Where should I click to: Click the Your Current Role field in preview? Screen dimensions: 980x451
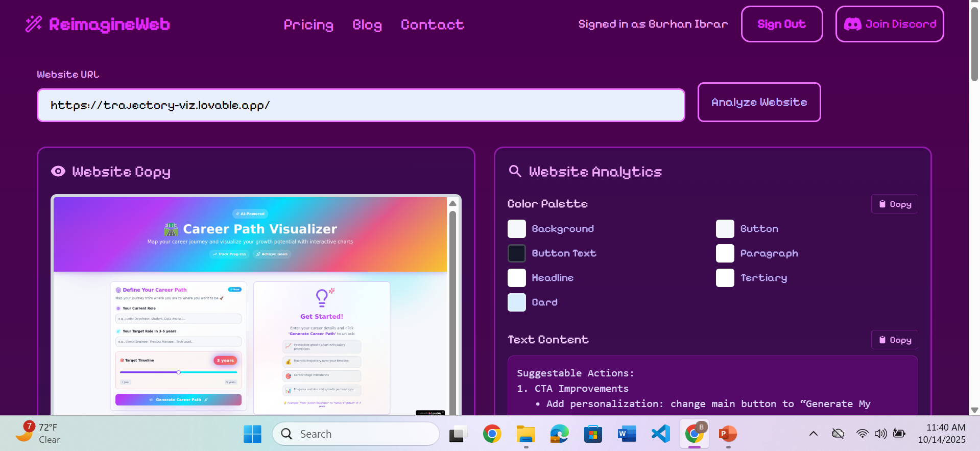coord(178,319)
